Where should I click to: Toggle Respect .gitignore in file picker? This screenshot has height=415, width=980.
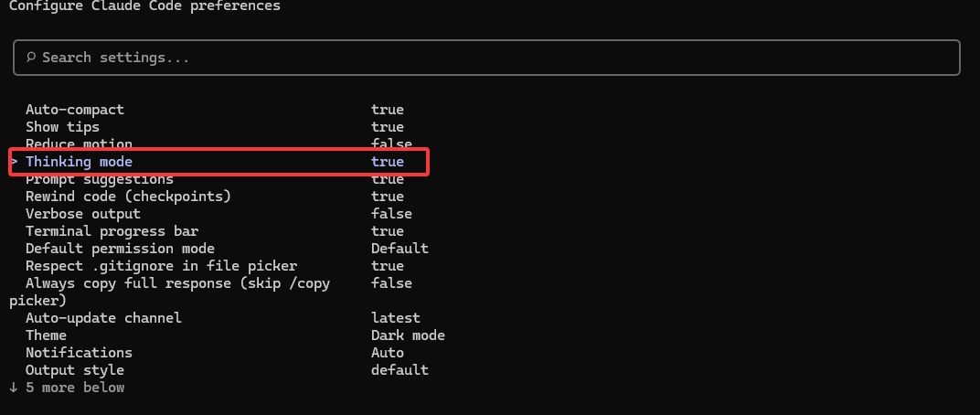(161, 266)
